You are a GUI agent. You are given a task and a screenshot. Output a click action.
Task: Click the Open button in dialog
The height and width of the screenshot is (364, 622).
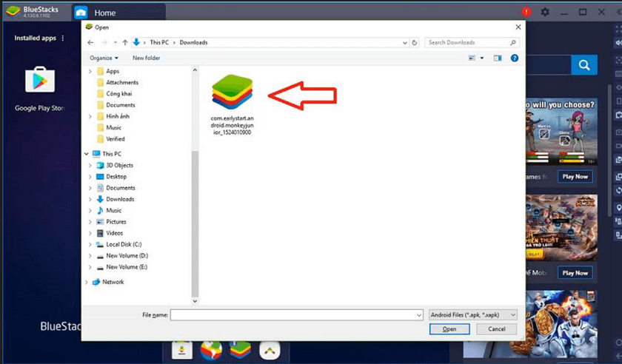click(x=449, y=329)
